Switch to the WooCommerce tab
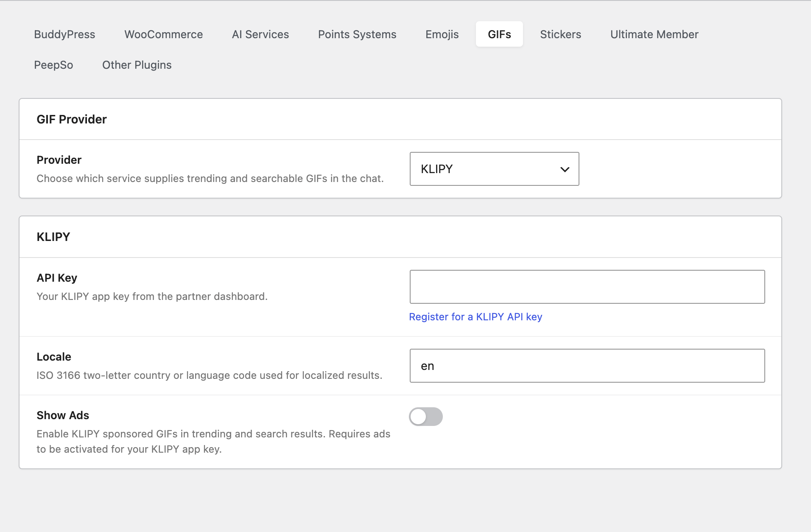811x532 pixels. (x=164, y=34)
